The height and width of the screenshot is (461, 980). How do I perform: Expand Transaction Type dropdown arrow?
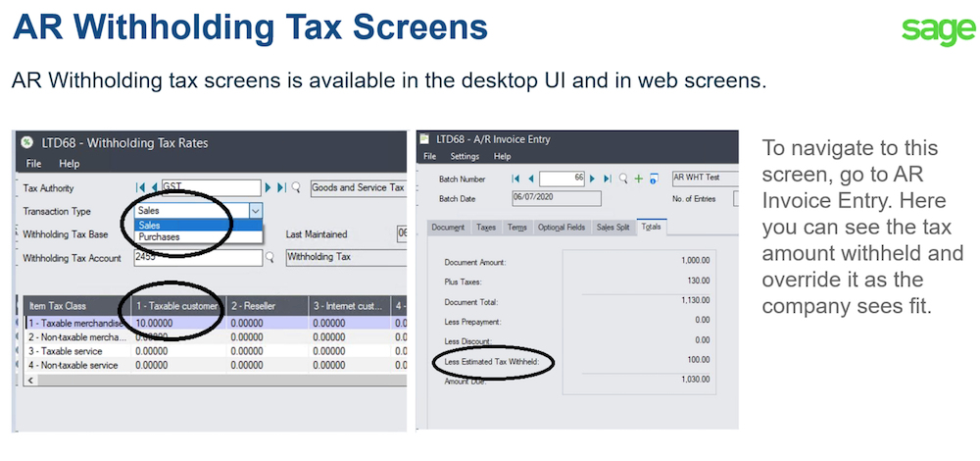pos(256,211)
